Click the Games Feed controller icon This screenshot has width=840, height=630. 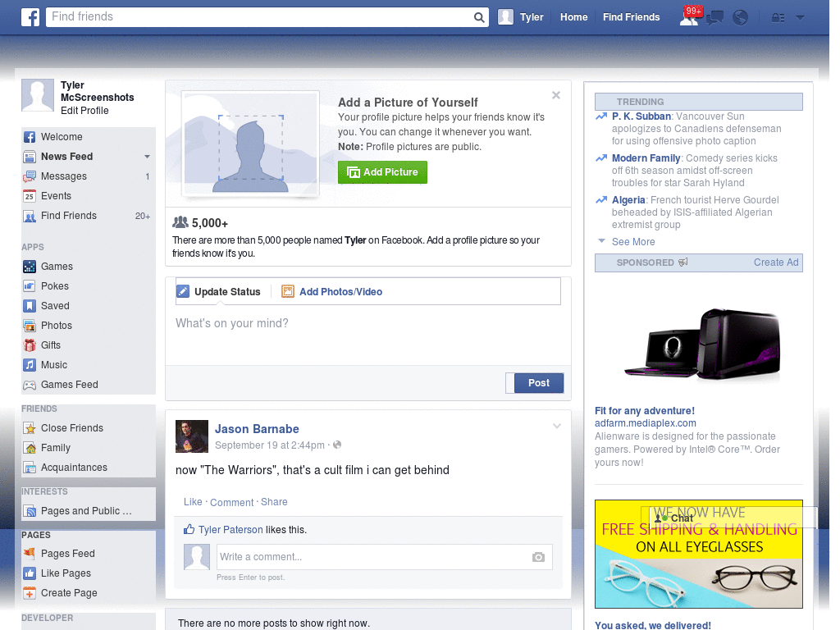point(30,385)
